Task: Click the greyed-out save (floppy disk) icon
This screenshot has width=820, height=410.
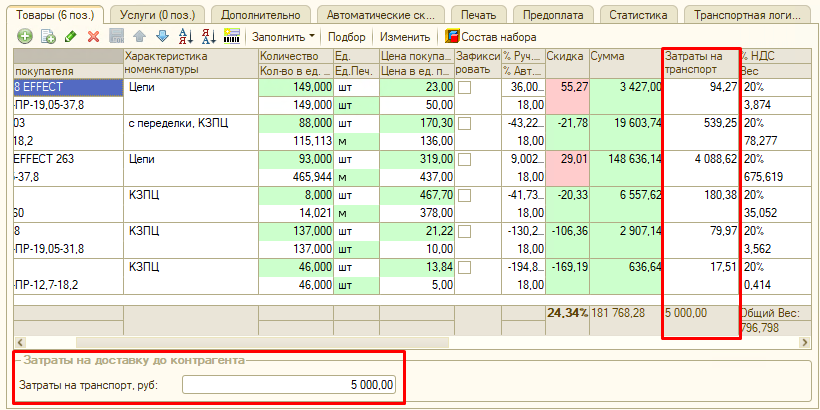Action: click(x=116, y=37)
